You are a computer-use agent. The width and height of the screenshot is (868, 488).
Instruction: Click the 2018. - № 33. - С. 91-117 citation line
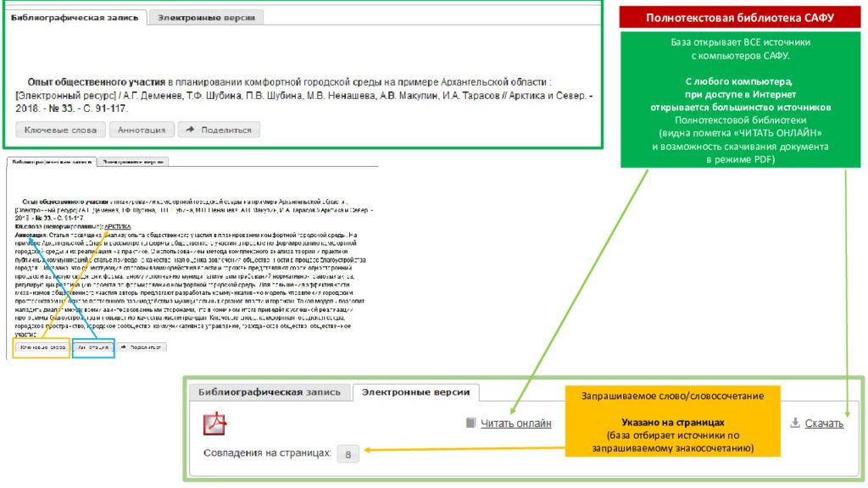pos(72,108)
